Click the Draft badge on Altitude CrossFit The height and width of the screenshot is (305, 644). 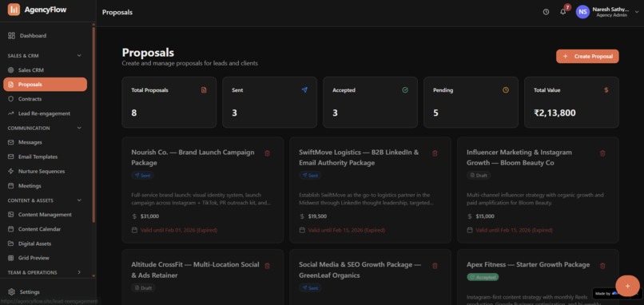coord(143,287)
